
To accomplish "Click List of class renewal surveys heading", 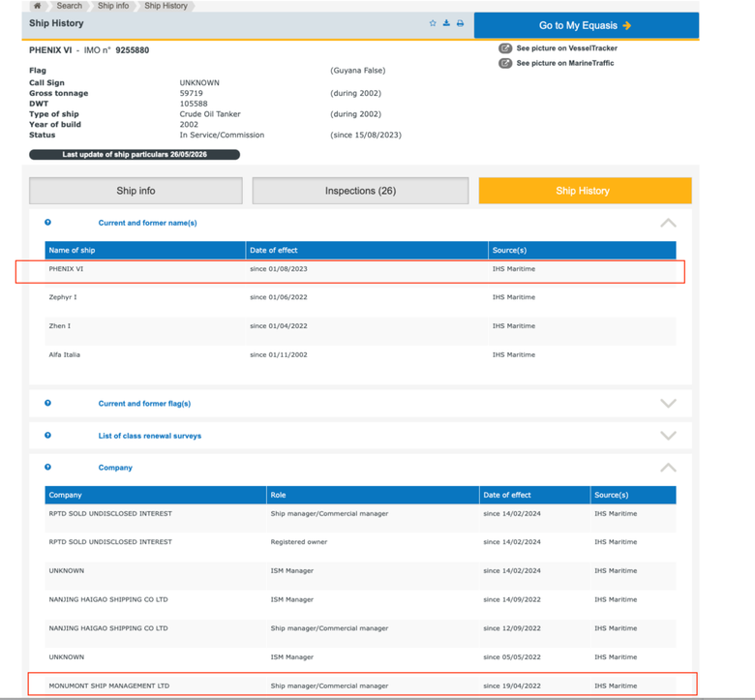I will pos(150,436).
